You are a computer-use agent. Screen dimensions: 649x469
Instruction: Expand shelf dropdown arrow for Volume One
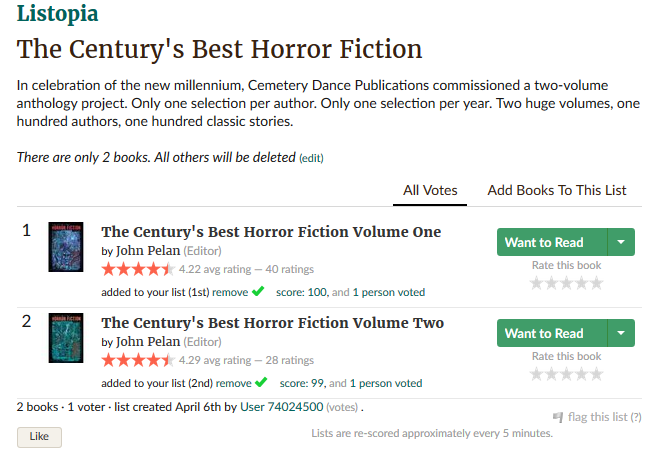(622, 242)
